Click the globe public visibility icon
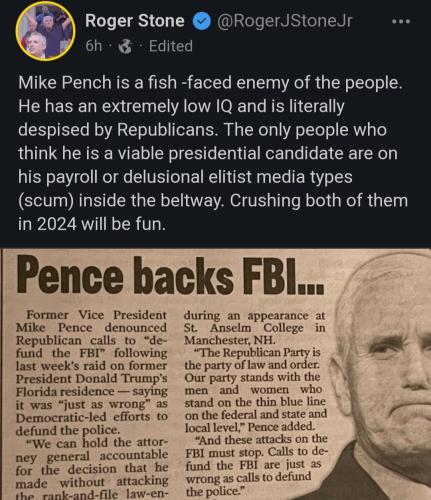 tap(126, 46)
